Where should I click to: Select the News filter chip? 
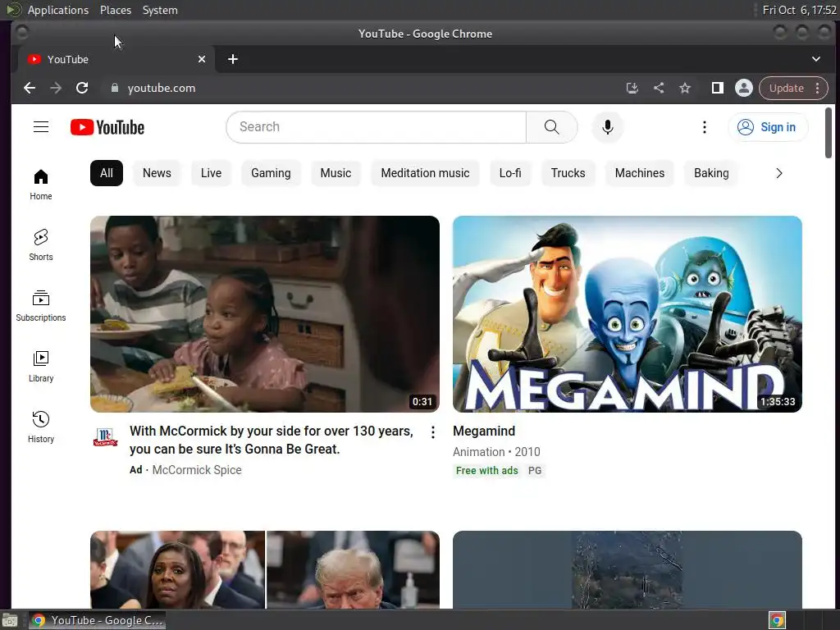(x=157, y=173)
